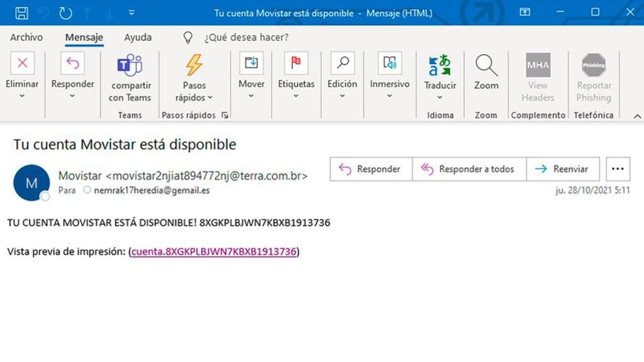Open the Pasos rápidos dialog launcher
Viewport: 644px width, 362px height.
tap(223, 115)
